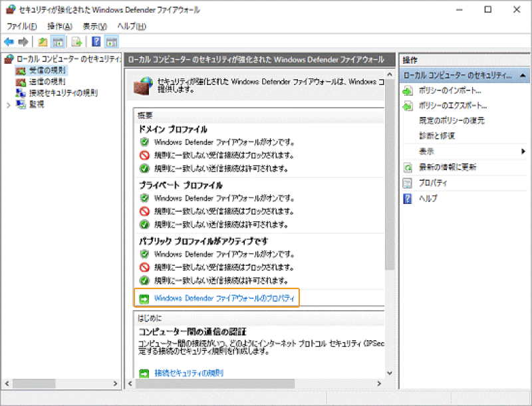Click the firewall globe icon in overview banner

144,86
